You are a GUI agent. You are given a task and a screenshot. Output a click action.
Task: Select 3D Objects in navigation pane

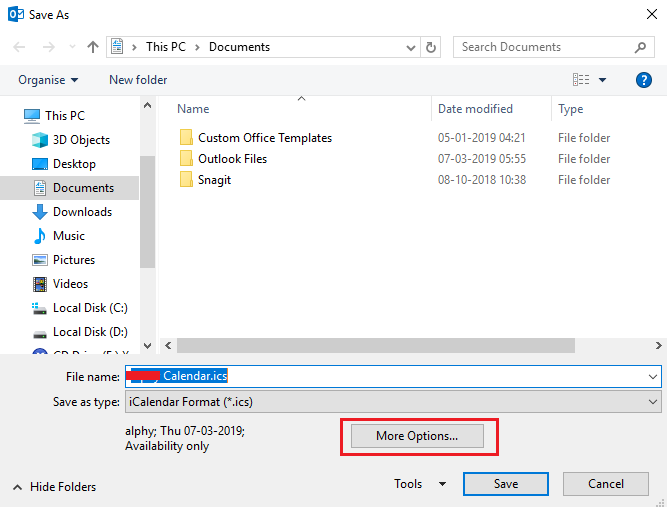point(81,140)
